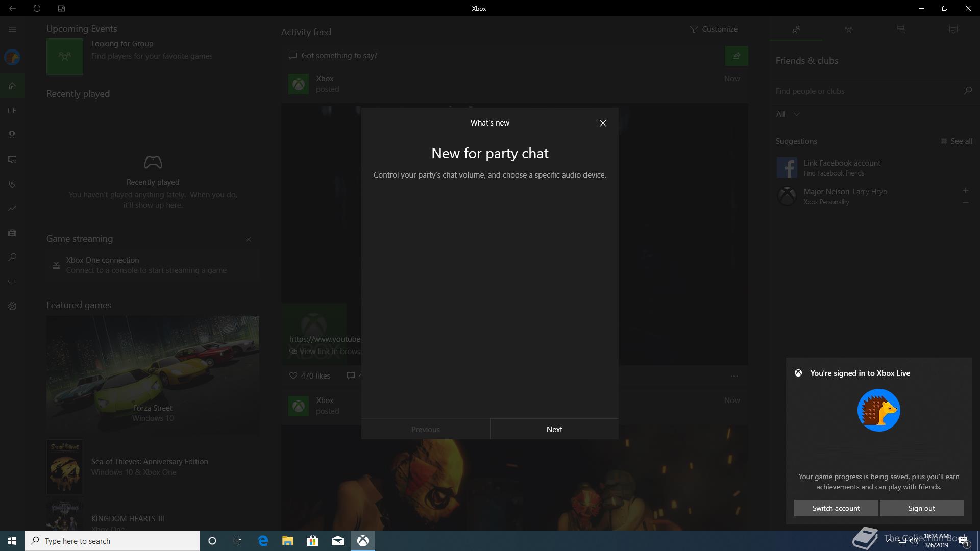Click the Xbox avatar on the first post
Viewport: 980px width, 551px height.
click(x=299, y=84)
